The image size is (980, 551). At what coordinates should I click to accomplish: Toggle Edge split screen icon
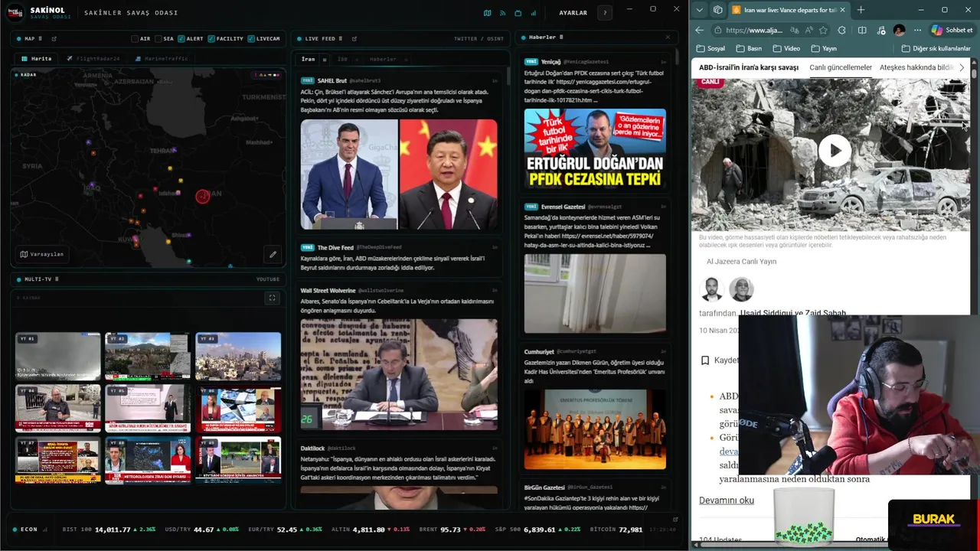click(x=862, y=30)
